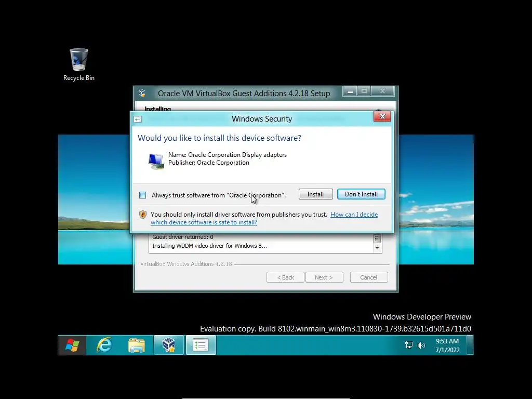Click the install log scrollbar thumb

[x=377, y=238]
